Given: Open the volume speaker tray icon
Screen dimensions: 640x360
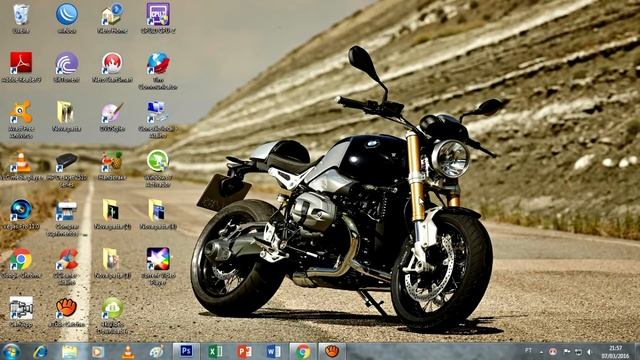Looking at the screenshot, I should 590,351.
